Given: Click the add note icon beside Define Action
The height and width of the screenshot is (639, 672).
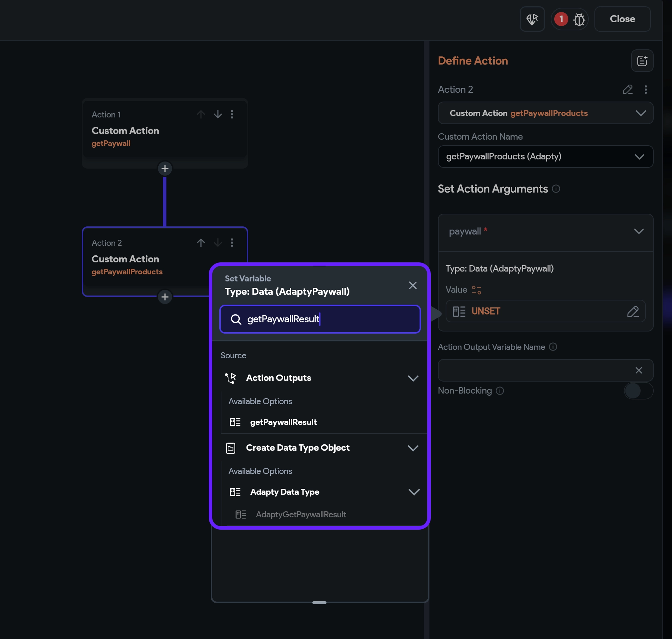Looking at the screenshot, I should [x=642, y=61].
